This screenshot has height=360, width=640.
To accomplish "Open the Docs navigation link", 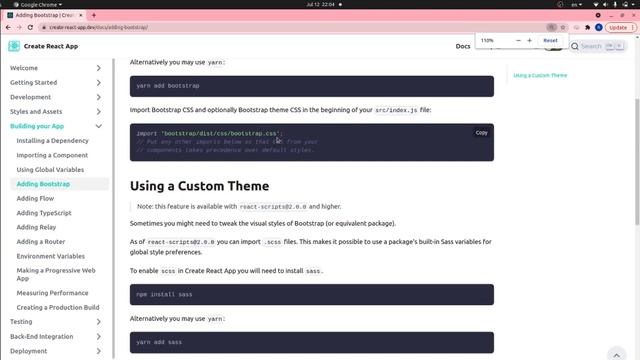I will (x=463, y=46).
